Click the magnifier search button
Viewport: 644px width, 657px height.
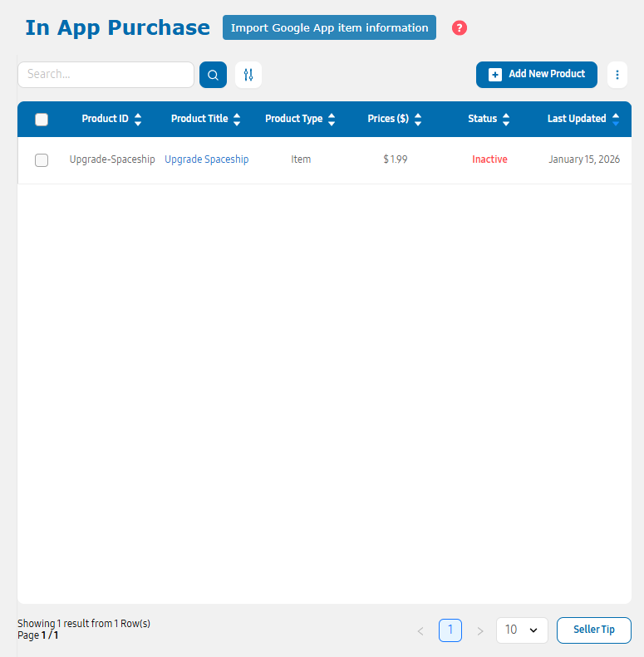point(213,75)
